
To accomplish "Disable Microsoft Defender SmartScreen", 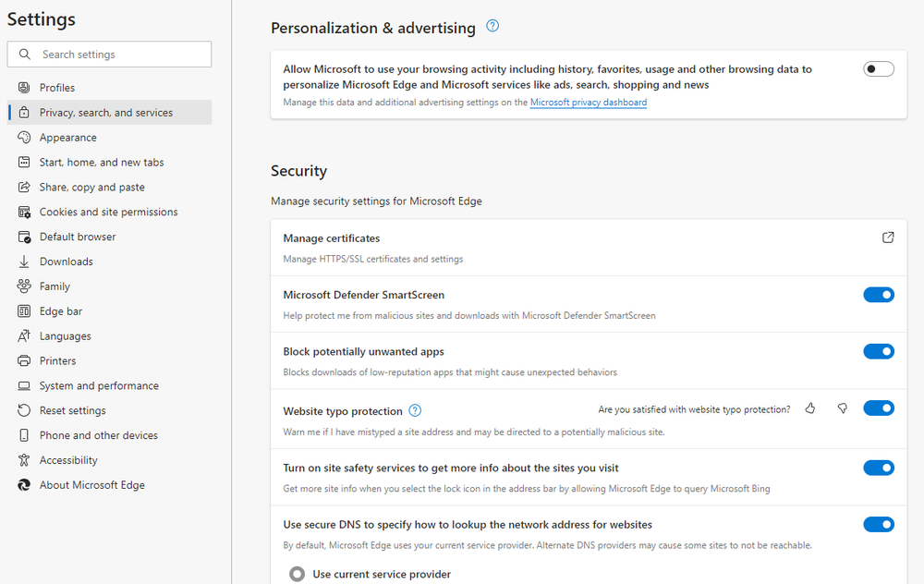I will [879, 295].
